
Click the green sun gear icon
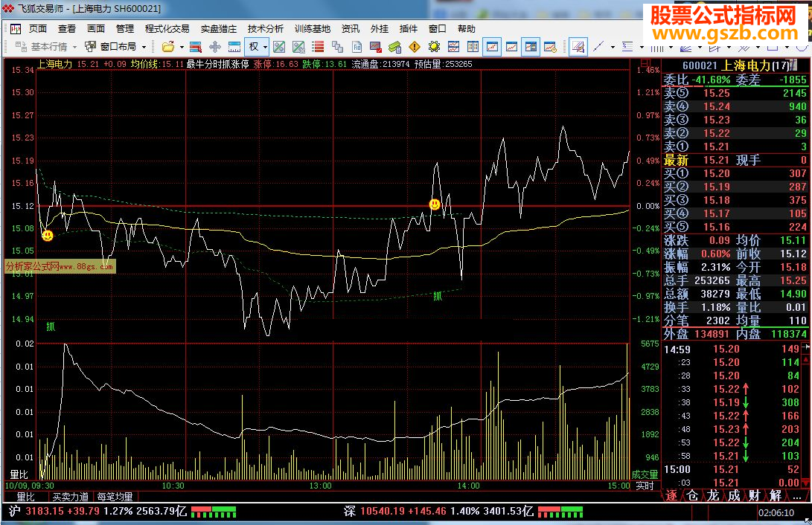[x=434, y=47]
